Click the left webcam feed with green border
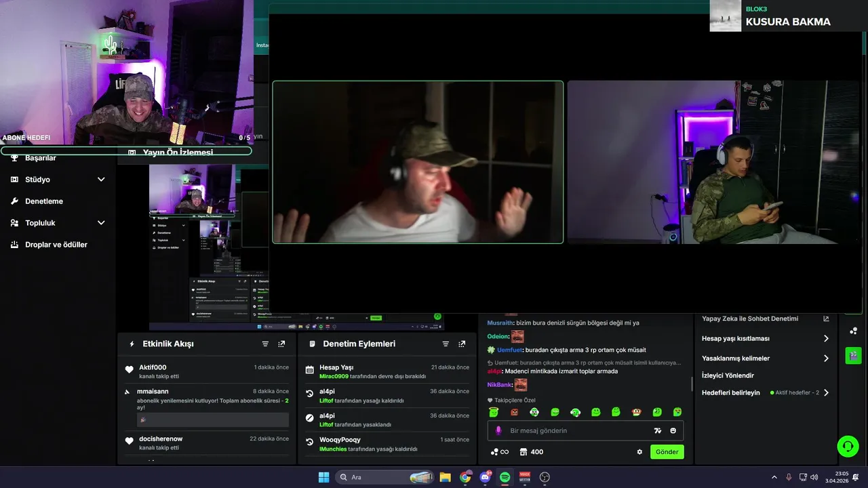868x488 pixels. [x=418, y=162]
